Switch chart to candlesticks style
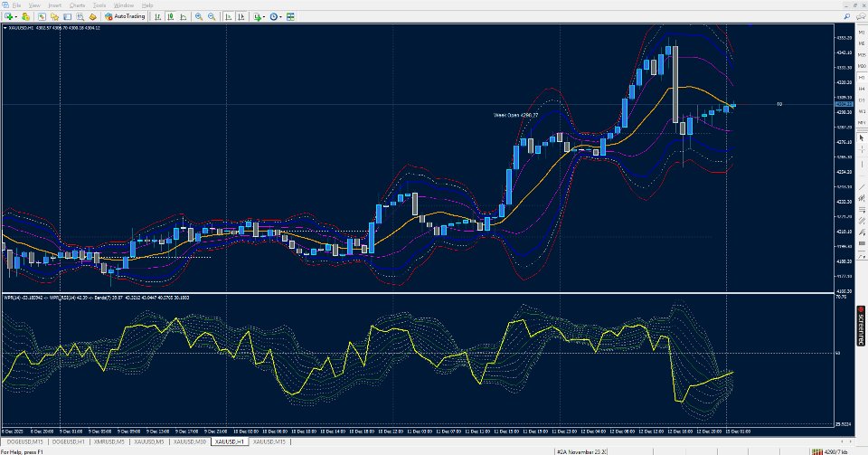Viewport: 868px width, 455px height. (171, 16)
